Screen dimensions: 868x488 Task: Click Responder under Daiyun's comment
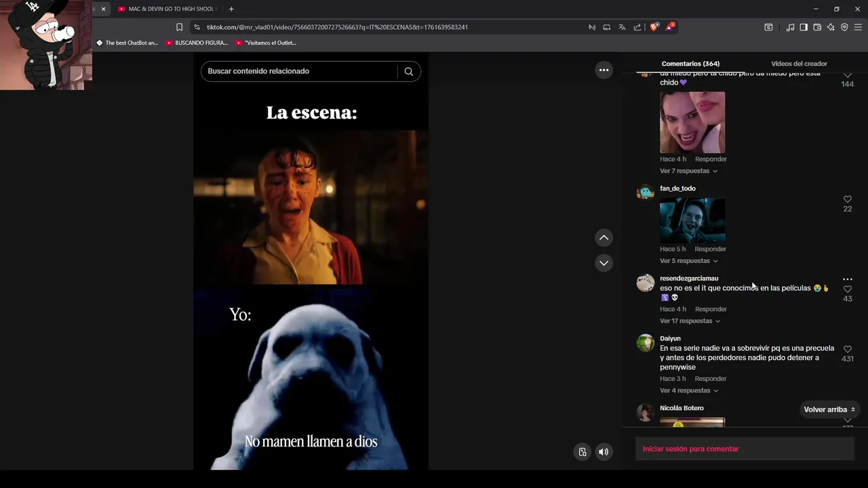(x=711, y=379)
